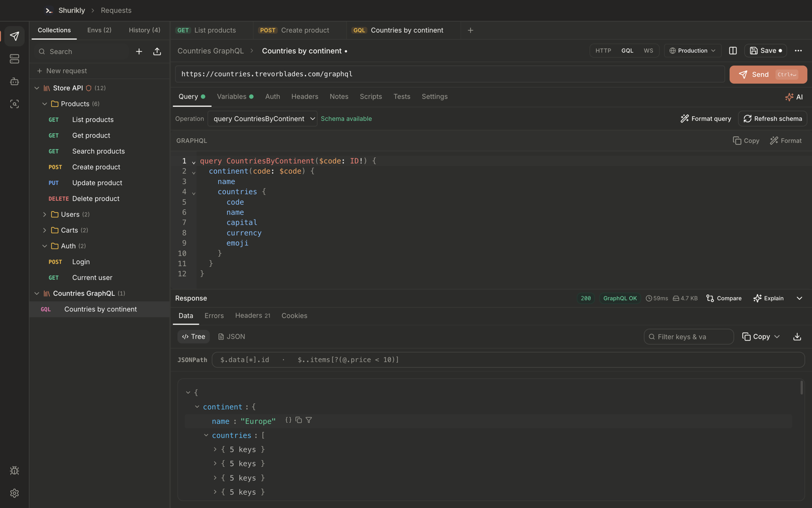Click the plus icon beside collection search
This screenshot has width=812, height=508.
coord(139,51)
